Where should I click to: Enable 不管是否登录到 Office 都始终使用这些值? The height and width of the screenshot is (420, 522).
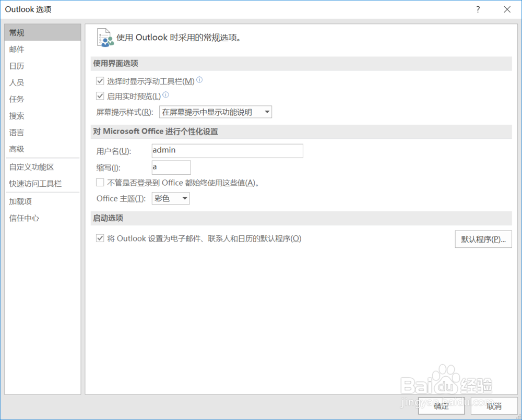click(x=100, y=183)
